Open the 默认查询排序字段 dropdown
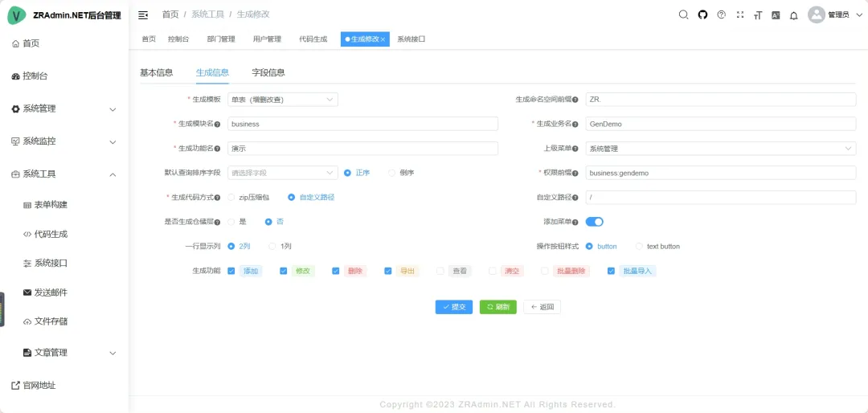Image resolution: width=868 pixels, height=413 pixels. (x=283, y=173)
